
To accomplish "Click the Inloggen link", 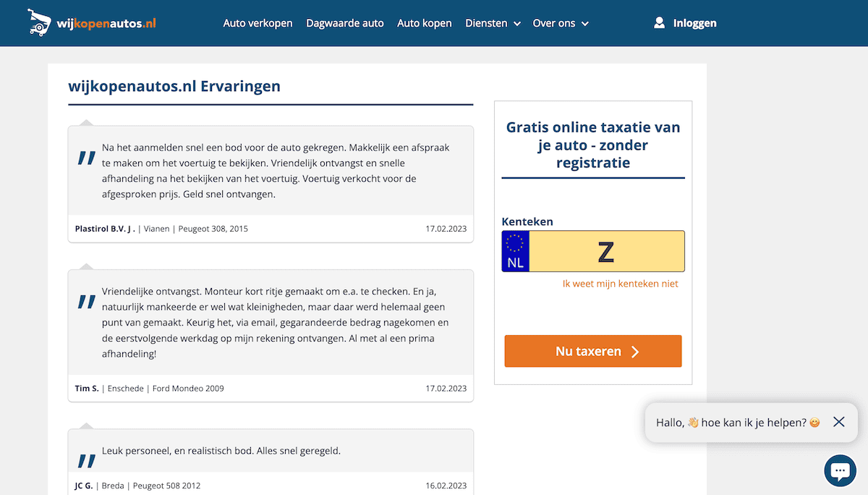I will (694, 23).
